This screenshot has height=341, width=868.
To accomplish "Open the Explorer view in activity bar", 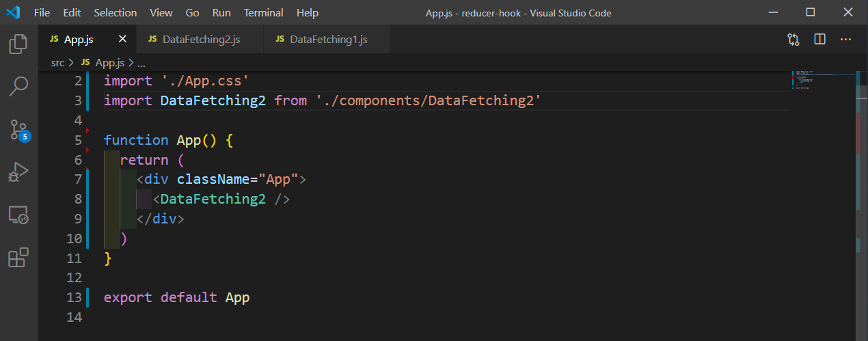I will point(18,44).
